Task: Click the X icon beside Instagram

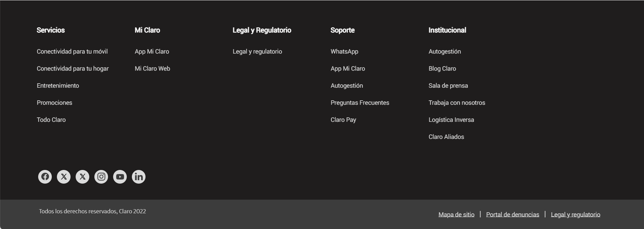Action: (82, 177)
